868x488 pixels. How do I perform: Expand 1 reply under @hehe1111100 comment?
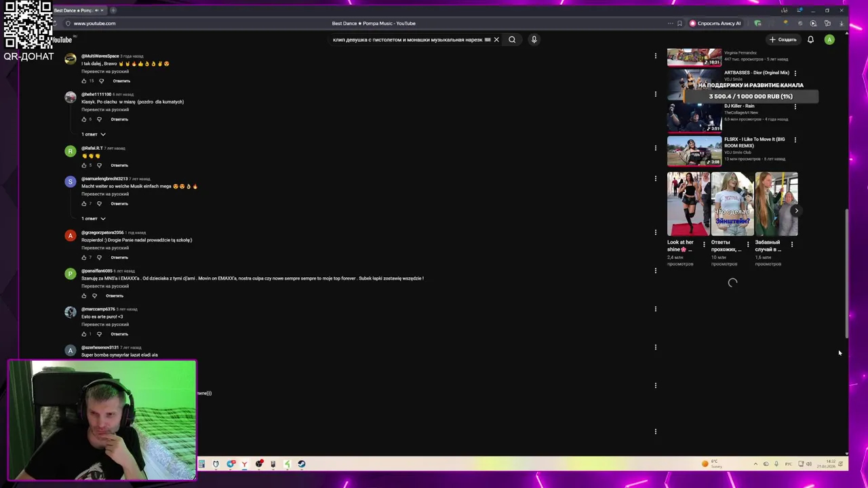pos(94,134)
